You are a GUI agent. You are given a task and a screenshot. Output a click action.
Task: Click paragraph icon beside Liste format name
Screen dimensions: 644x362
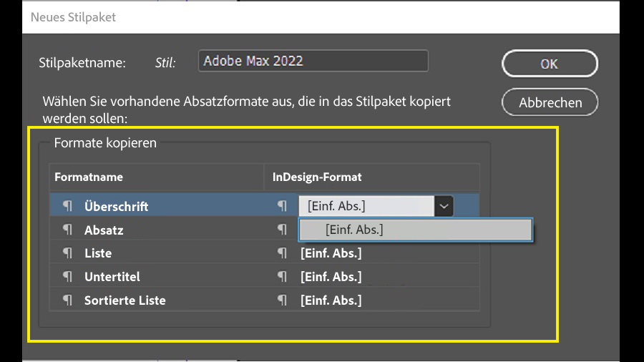[67, 253]
